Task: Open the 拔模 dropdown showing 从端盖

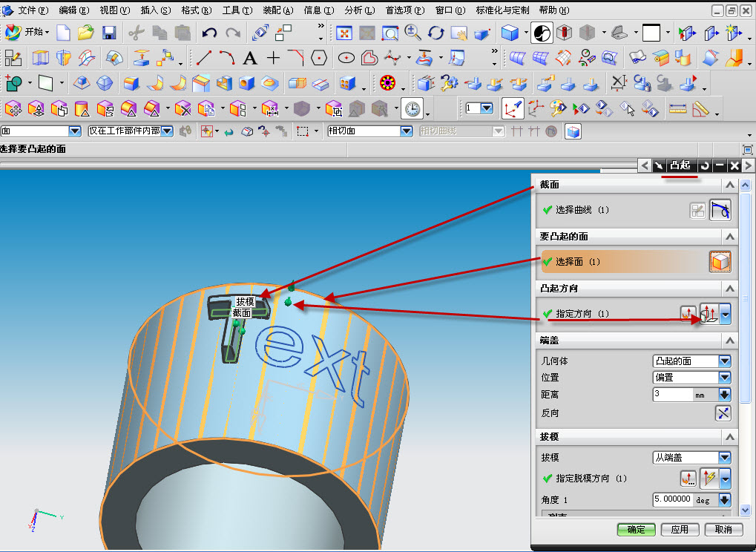Action: [692, 458]
